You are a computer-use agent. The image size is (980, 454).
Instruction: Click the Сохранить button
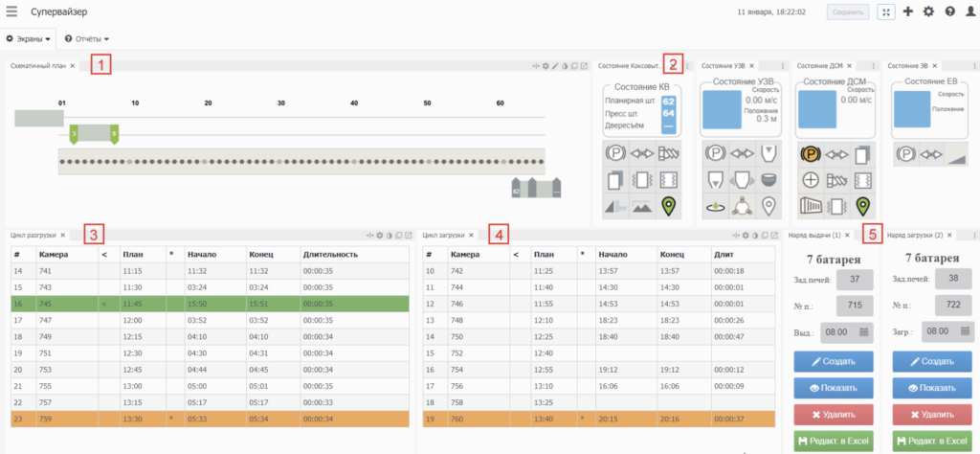pyautogui.click(x=848, y=11)
